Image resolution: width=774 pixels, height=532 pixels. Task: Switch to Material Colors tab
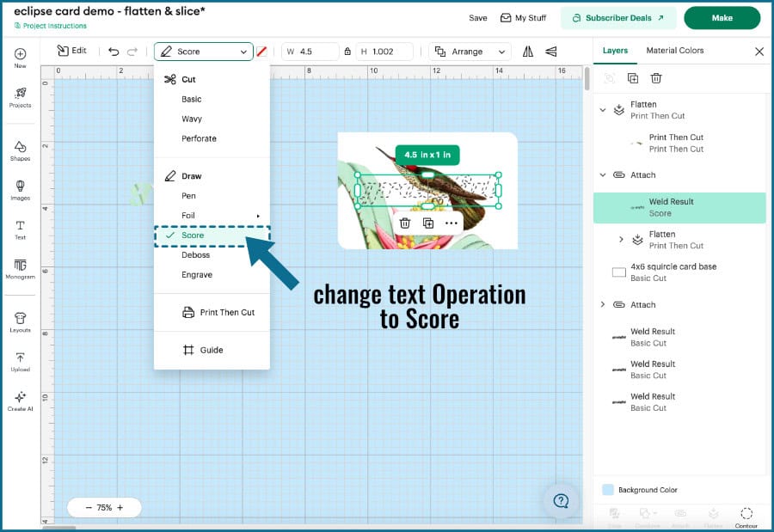675,51
